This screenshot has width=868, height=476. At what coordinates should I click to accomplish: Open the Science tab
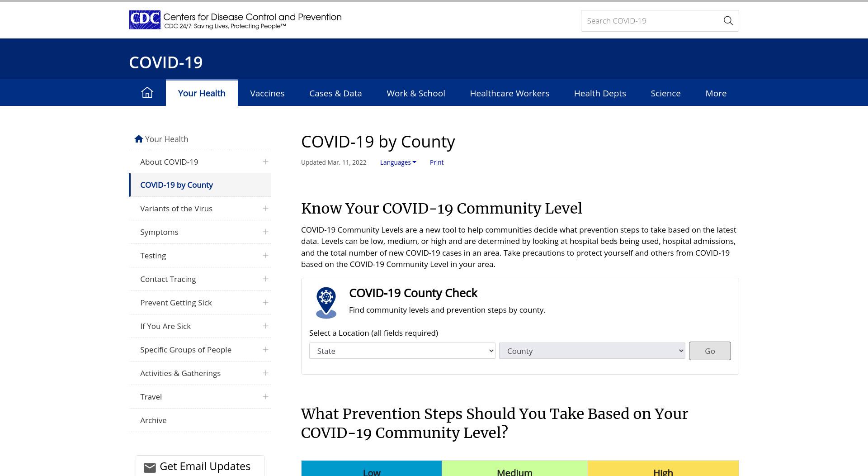[x=665, y=93]
